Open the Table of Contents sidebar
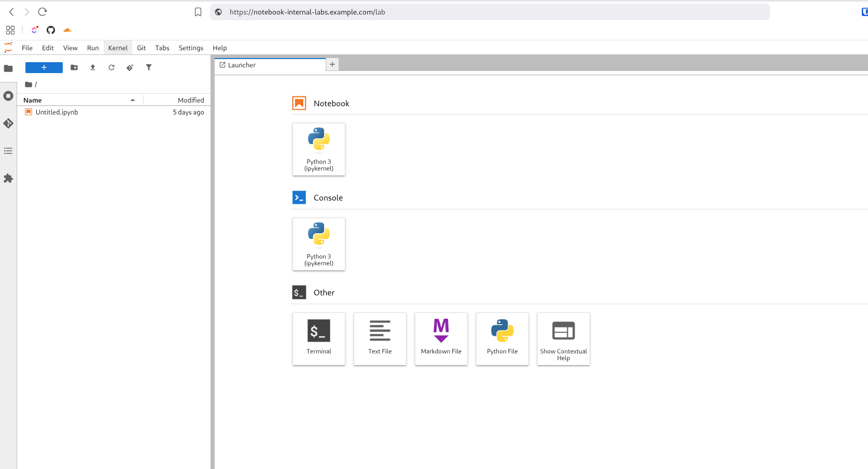868x469 pixels. 8,151
